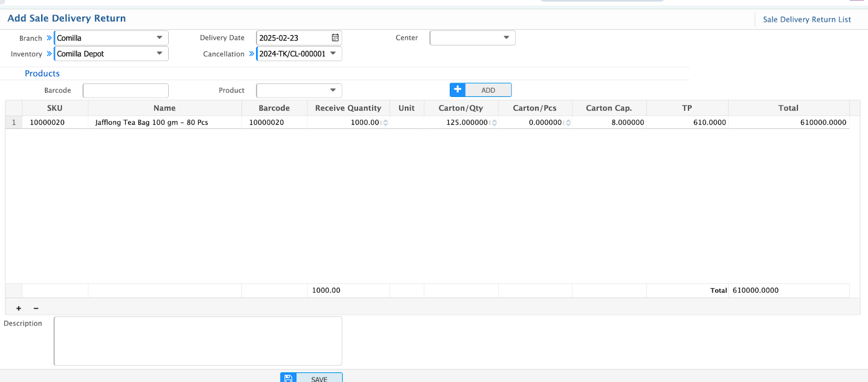The width and height of the screenshot is (868, 382).
Task: Open the Delivery Date calendar picker icon
Action: [335, 38]
